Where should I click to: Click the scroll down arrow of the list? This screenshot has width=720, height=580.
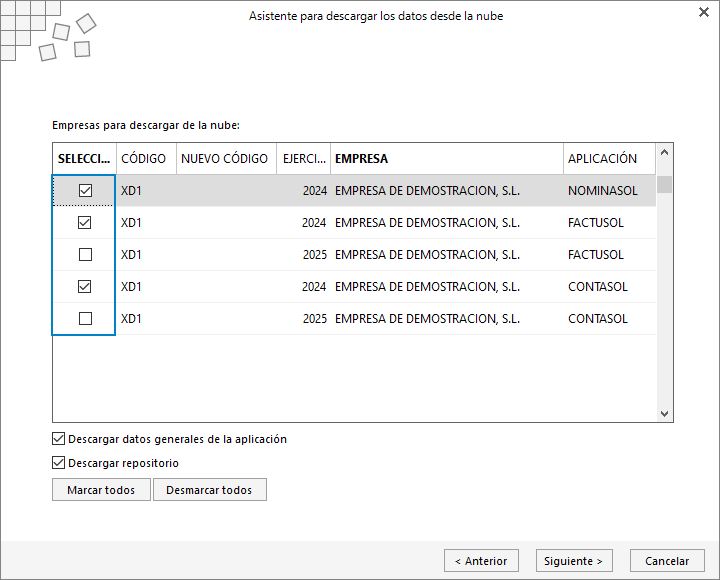(664, 414)
